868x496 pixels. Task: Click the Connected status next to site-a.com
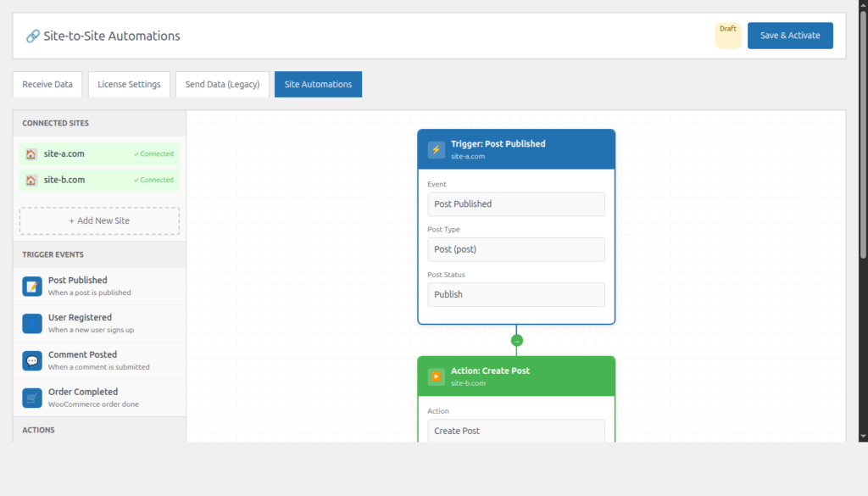click(153, 154)
